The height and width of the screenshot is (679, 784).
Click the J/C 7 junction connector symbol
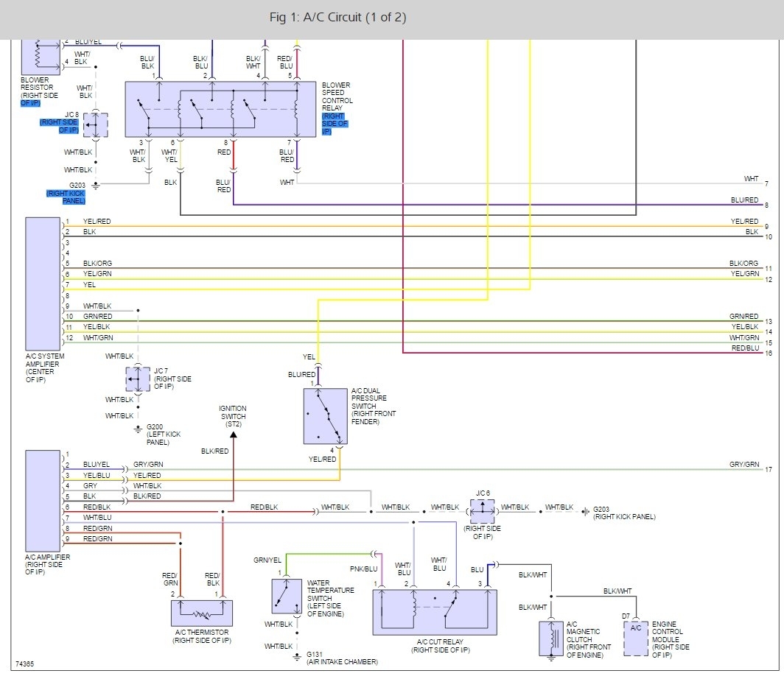pos(138,379)
